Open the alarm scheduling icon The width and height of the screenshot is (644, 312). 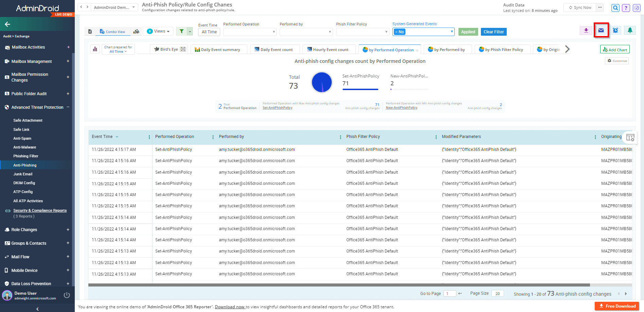[x=615, y=30]
